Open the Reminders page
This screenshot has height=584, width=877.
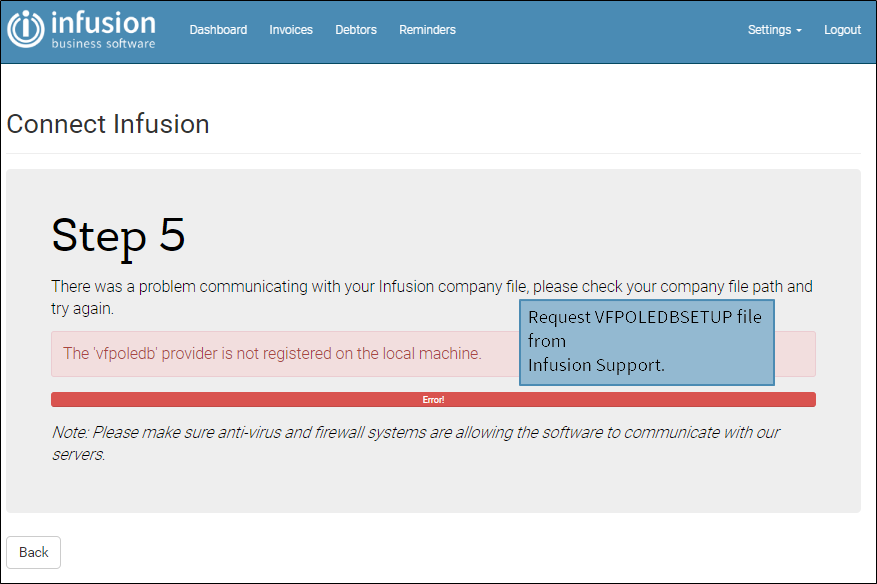coord(427,30)
